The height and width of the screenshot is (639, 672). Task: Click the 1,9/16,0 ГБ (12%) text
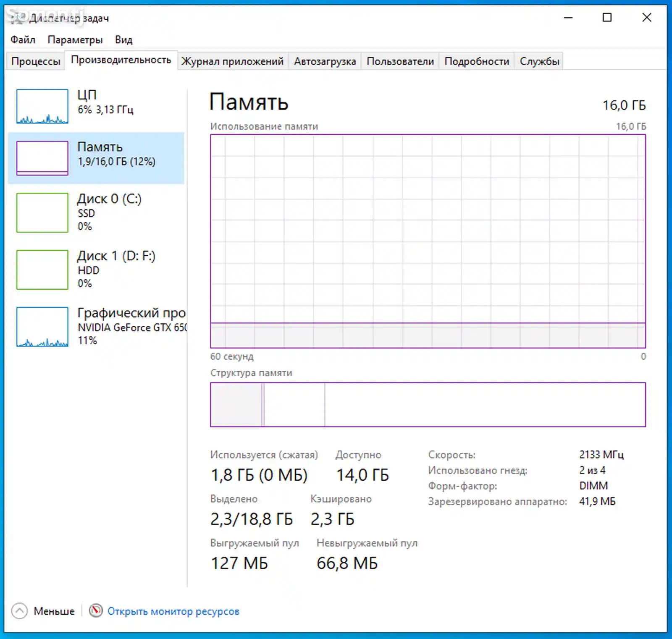pyautogui.click(x=116, y=162)
